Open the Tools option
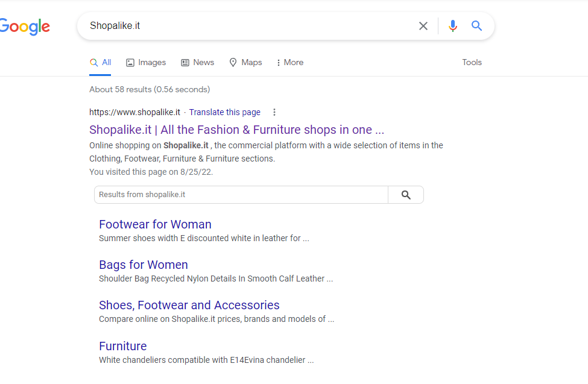The width and height of the screenshot is (588, 384). pyautogui.click(x=472, y=63)
